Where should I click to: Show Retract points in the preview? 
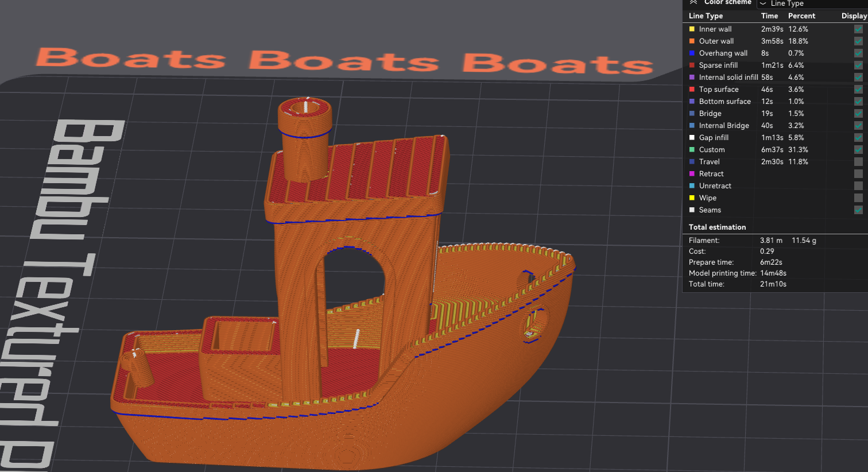coord(858,174)
